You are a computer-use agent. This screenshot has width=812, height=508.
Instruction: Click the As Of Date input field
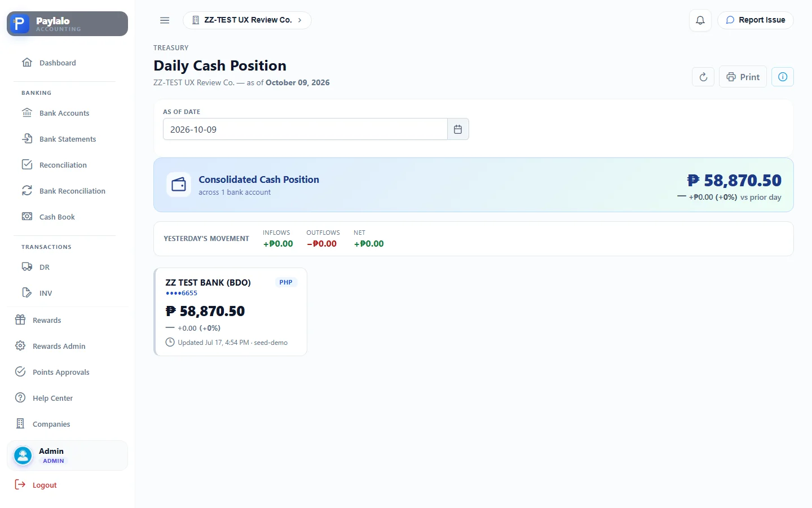coord(305,129)
